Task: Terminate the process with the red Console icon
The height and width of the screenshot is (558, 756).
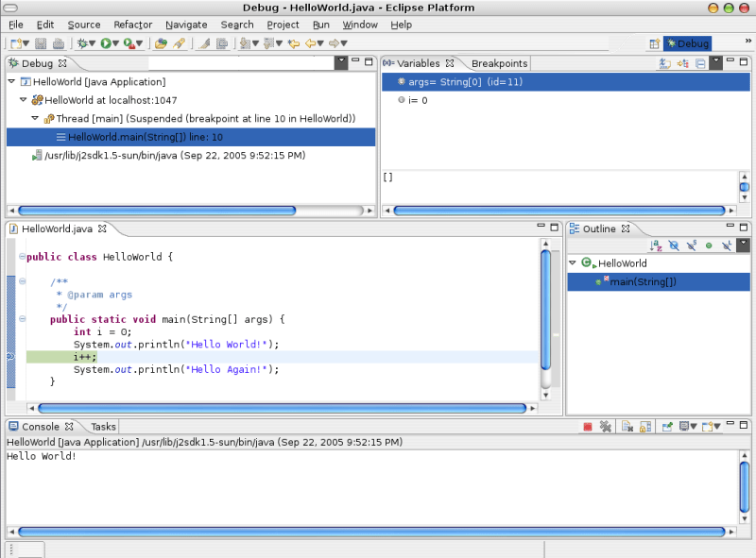Action: click(587, 426)
